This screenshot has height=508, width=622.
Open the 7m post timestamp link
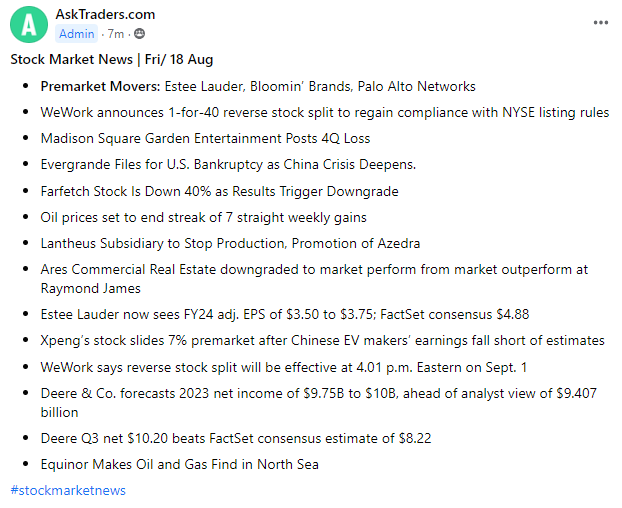[113, 34]
